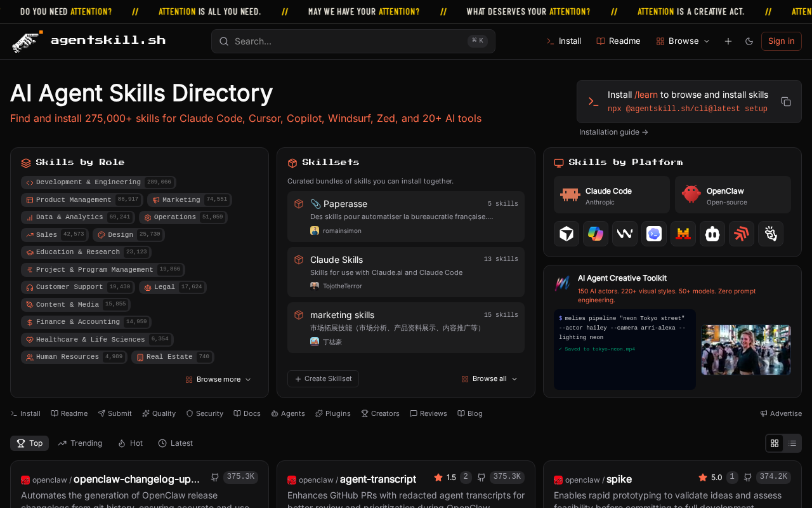
Task: Open Readme in the header navigation
Action: (619, 41)
